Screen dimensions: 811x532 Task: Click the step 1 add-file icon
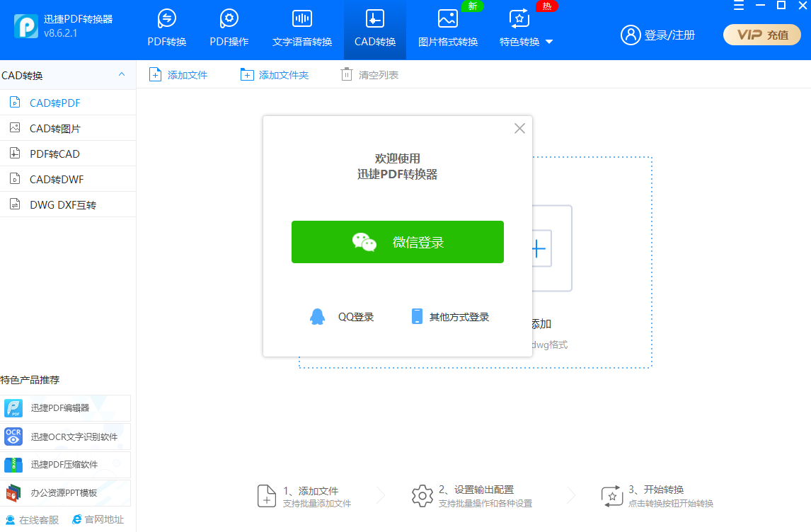266,496
